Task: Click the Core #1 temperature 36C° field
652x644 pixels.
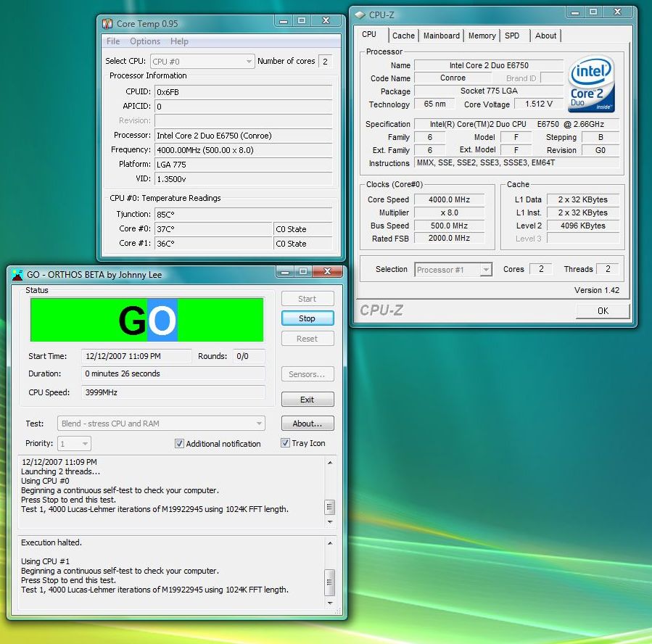Action: pos(213,244)
